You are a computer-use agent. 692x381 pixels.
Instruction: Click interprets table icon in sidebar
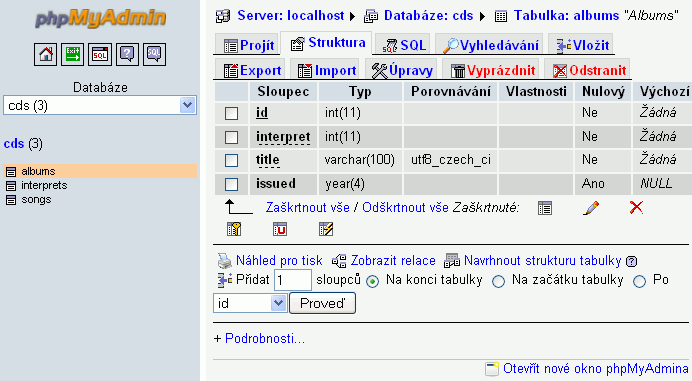click(x=11, y=186)
